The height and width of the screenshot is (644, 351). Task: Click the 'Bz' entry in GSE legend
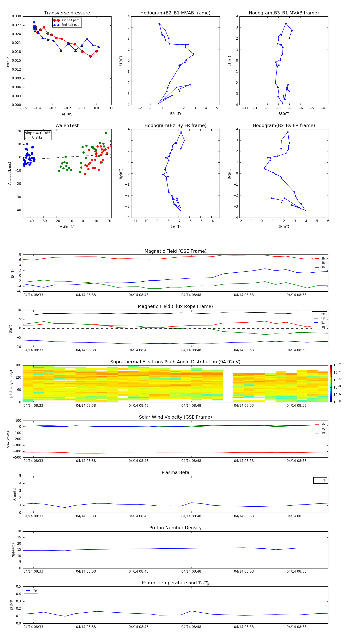click(x=320, y=267)
